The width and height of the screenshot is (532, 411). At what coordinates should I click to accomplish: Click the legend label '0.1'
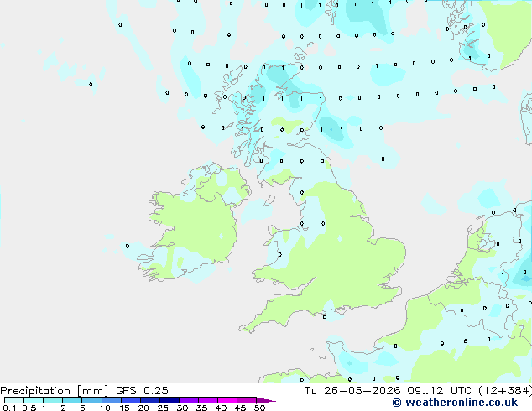click(x=9, y=408)
